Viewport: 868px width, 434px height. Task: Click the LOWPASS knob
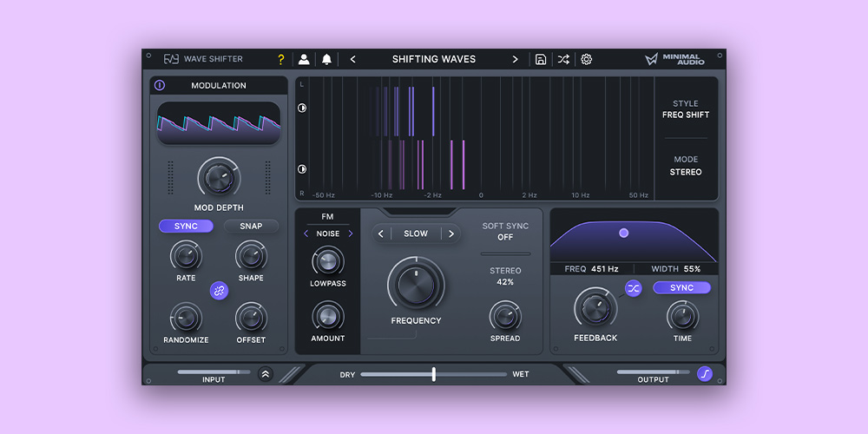coord(328,261)
